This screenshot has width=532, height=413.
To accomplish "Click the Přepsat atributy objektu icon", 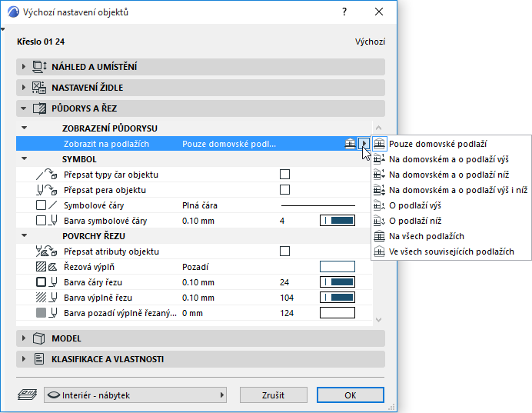I will [x=46, y=251].
